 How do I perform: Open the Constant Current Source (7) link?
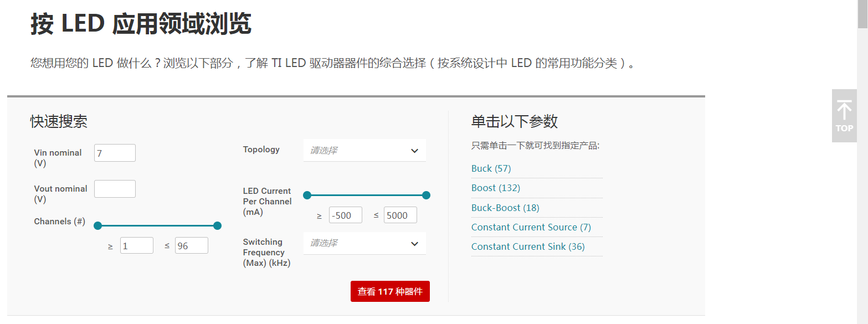point(531,227)
